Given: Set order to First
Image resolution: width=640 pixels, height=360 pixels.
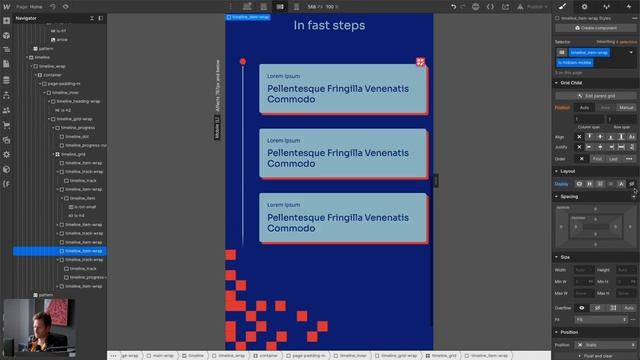Looking at the screenshot, I should [x=597, y=159].
